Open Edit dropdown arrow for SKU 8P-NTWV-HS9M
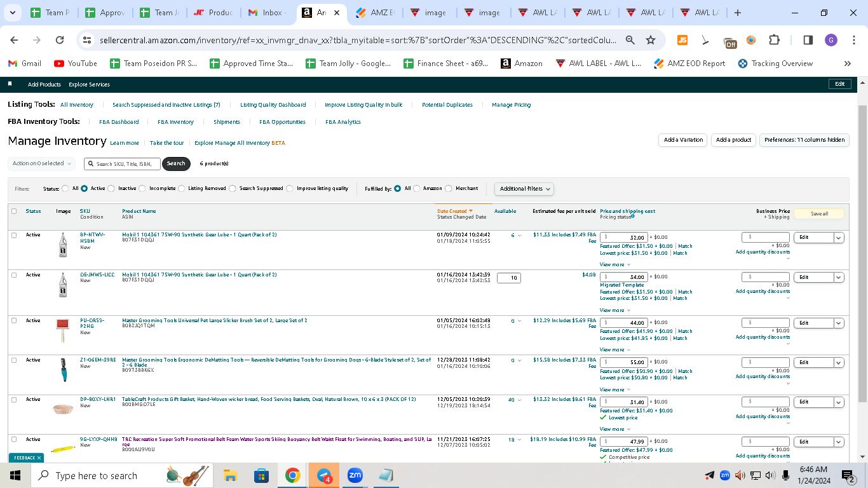Image resolution: width=868 pixels, height=488 pixels. coord(839,238)
